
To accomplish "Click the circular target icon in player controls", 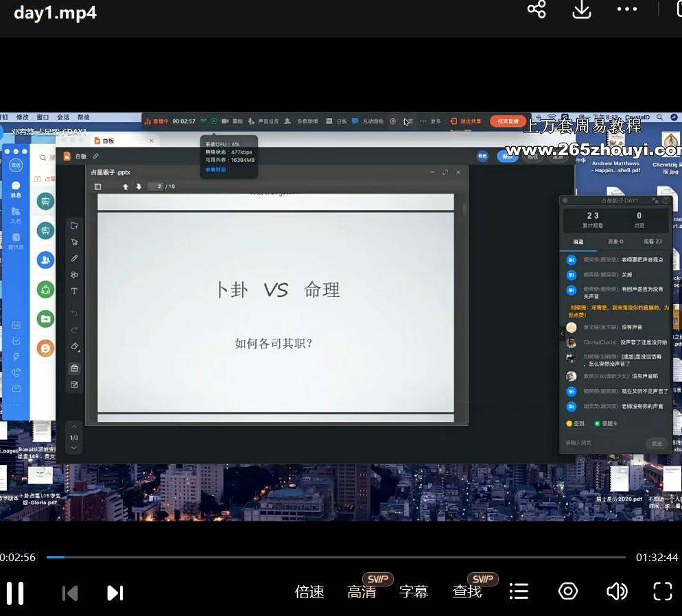I will (568, 591).
